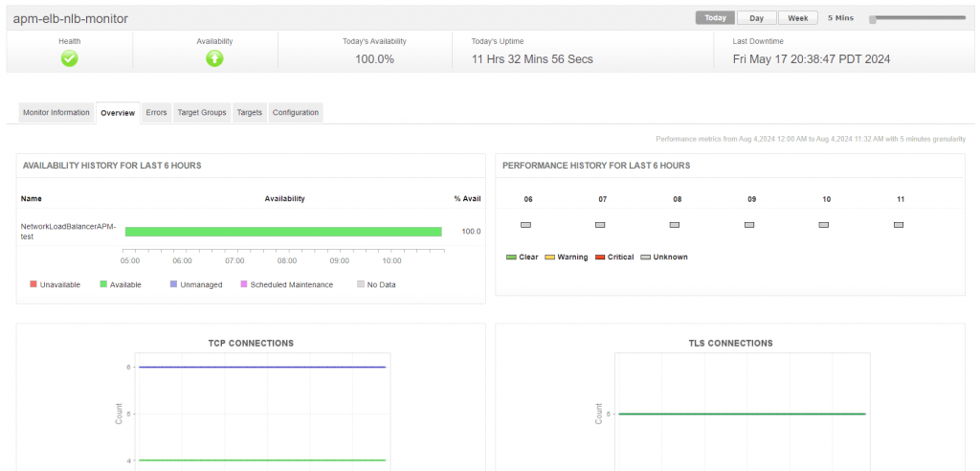The width and height of the screenshot is (980, 471).
Task: Switch the time range to Week
Action: (797, 18)
